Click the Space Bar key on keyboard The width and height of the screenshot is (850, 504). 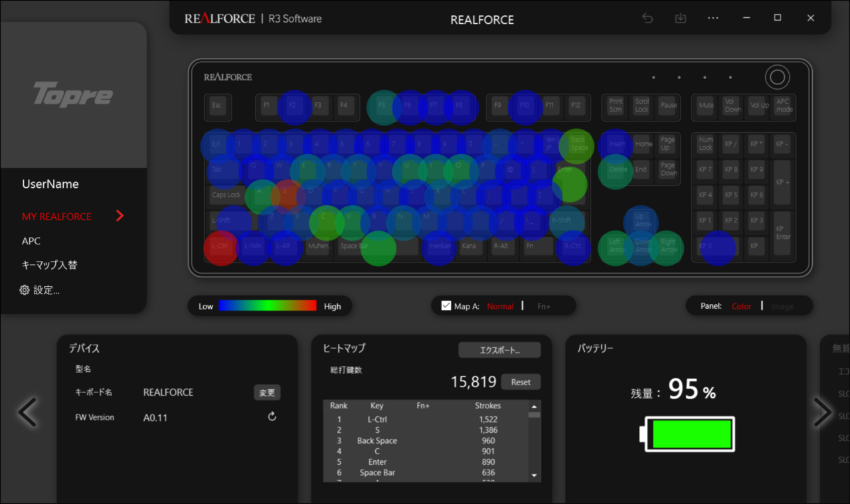pos(379,246)
